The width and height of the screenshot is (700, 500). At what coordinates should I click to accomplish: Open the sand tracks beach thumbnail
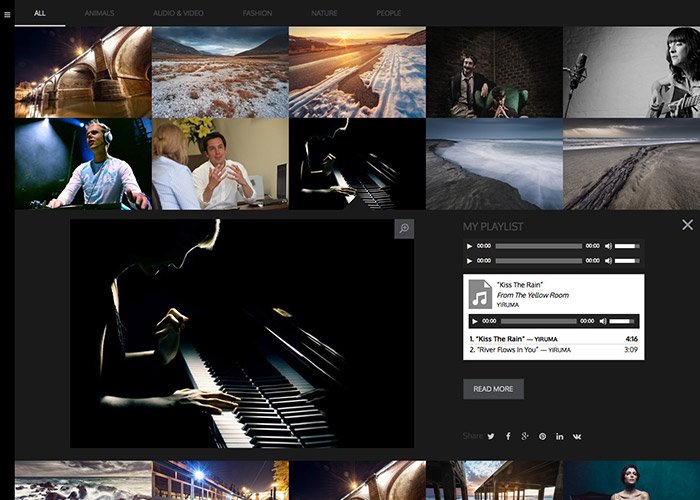[x=632, y=164]
